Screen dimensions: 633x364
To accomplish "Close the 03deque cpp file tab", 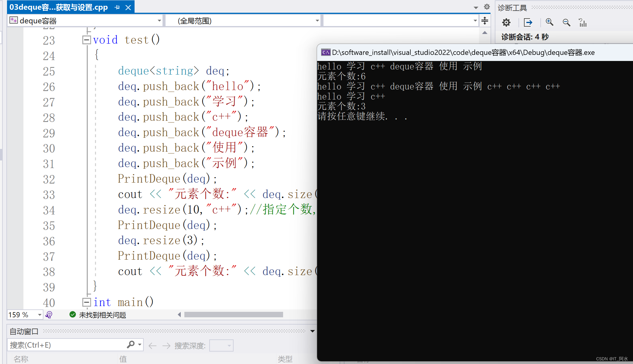I will (128, 8).
